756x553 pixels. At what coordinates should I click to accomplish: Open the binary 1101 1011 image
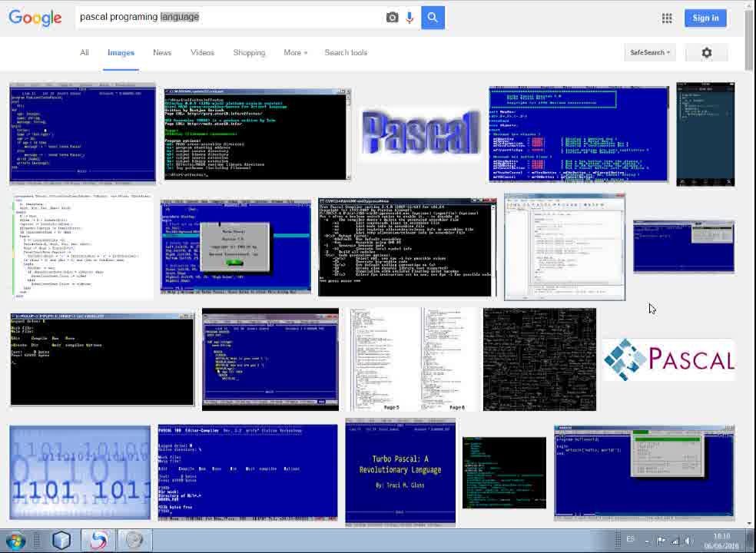point(80,472)
